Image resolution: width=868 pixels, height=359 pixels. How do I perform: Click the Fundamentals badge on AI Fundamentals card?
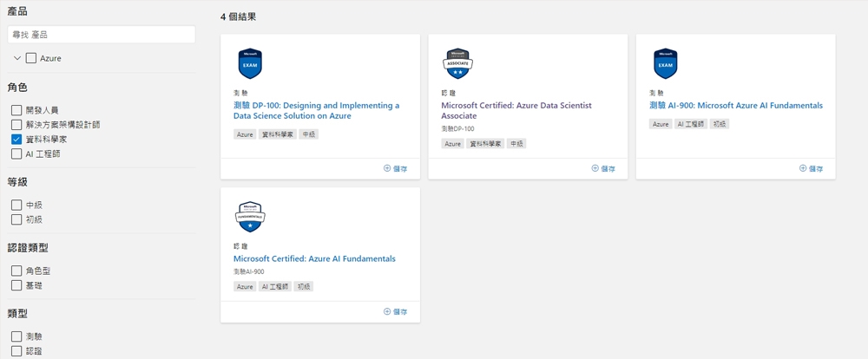pos(250,217)
